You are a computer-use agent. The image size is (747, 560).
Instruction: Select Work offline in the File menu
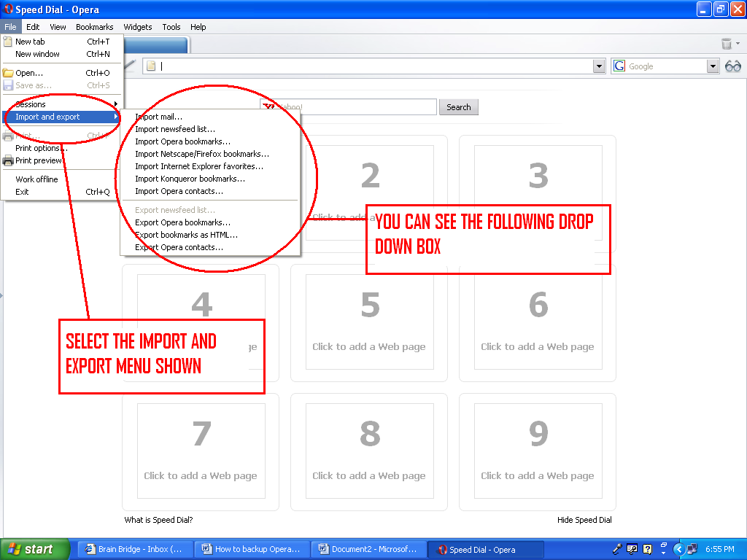61,179
